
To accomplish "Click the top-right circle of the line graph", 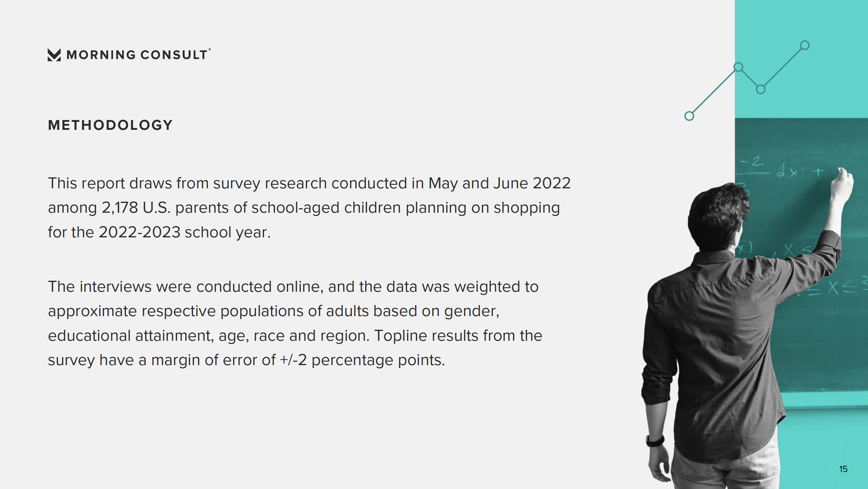I will pos(805,45).
